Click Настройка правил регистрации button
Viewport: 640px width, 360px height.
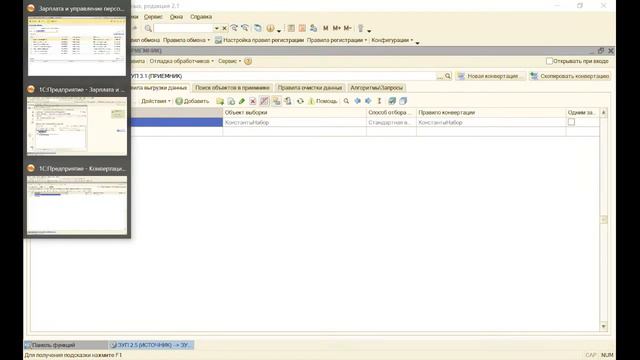(x=259, y=40)
